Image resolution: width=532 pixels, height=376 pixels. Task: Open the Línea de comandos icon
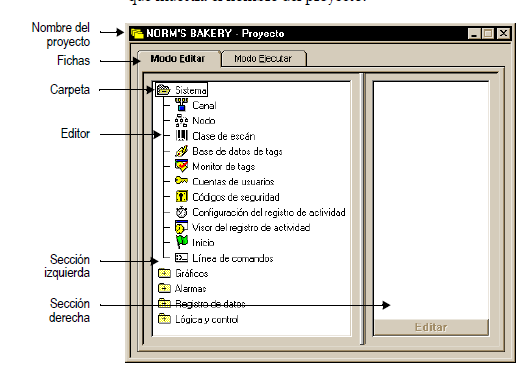pos(182,258)
